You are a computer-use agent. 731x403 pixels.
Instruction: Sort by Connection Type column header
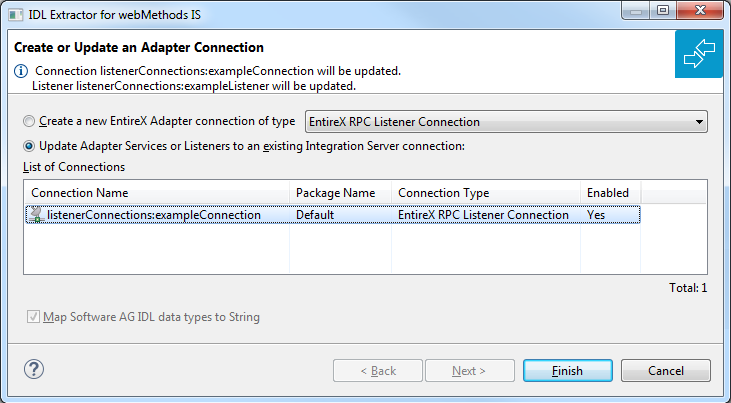(486, 193)
